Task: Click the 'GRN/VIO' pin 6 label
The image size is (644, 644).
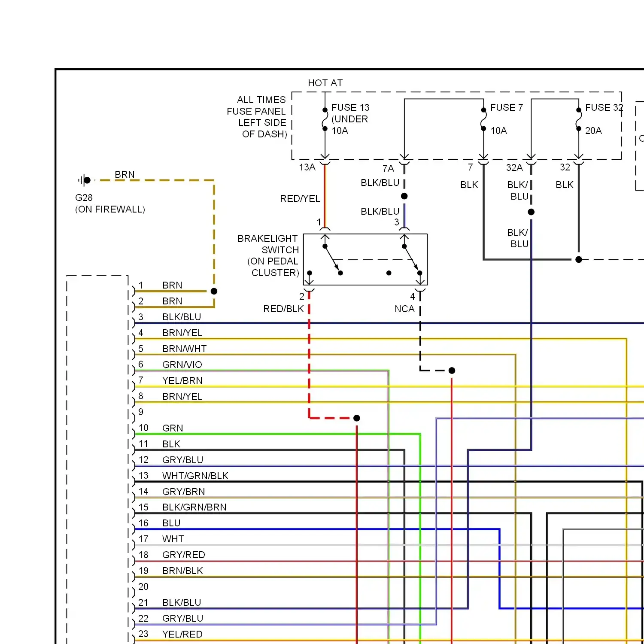Action: point(182,365)
